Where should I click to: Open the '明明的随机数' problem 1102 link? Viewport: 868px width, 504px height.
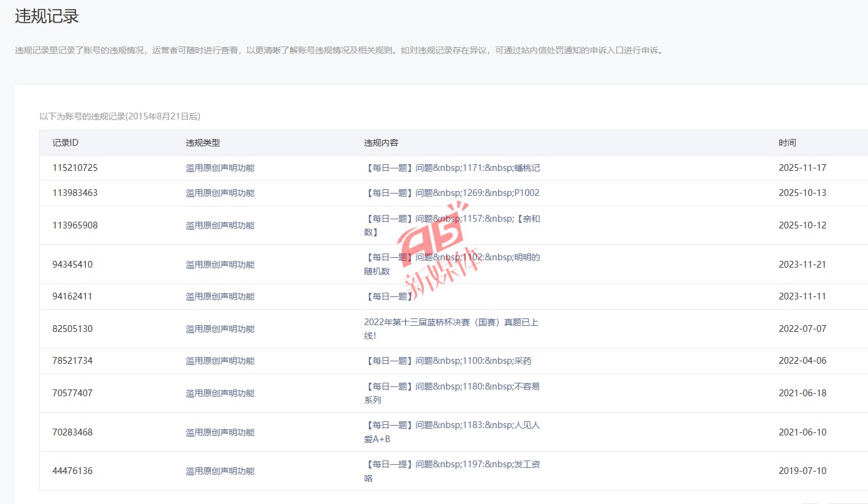pos(452,264)
